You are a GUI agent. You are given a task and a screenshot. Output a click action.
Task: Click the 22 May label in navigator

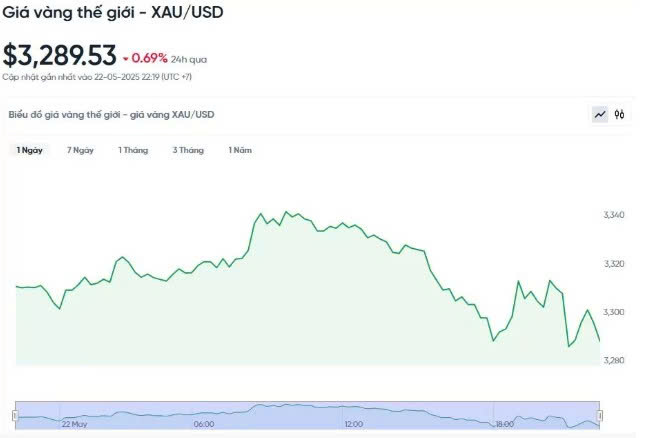[x=74, y=425]
